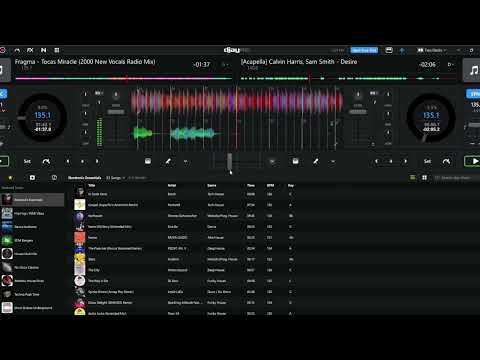This screenshot has height=360, width=480.
Task: Sort track list by Title column
Action: 92,185
